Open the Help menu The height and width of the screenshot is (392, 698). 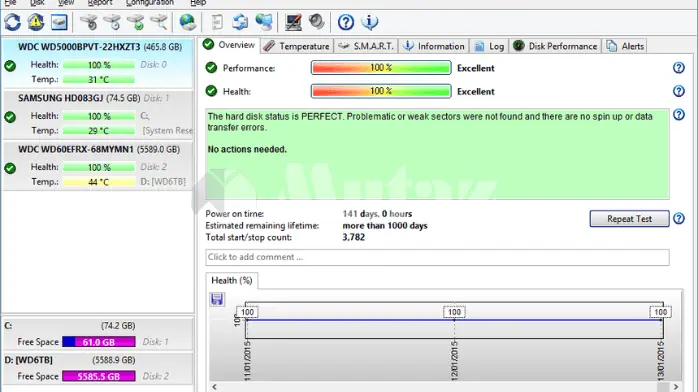click(198, 3)
